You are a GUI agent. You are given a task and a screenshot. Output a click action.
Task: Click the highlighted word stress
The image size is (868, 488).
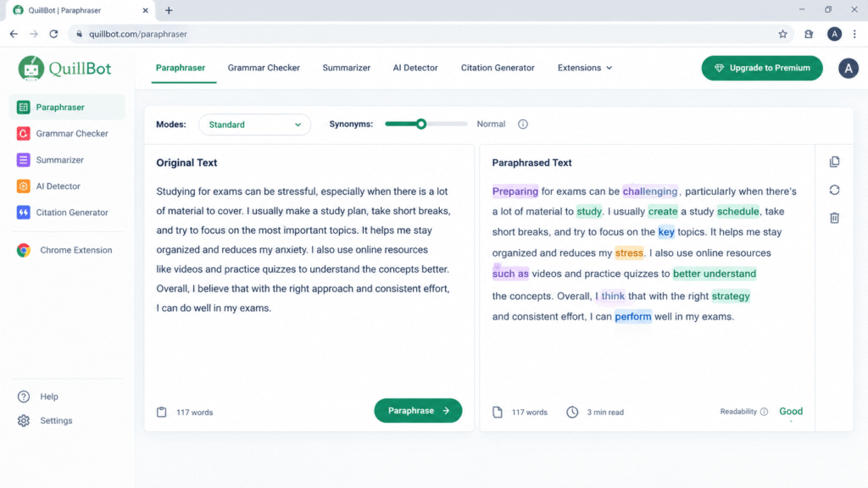click(x=629, y=252)
